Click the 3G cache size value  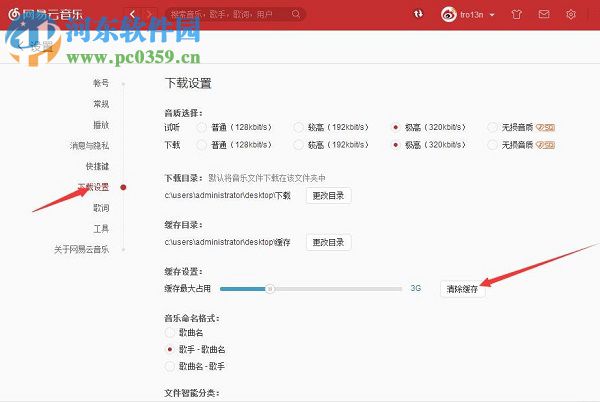coord(416,288)
